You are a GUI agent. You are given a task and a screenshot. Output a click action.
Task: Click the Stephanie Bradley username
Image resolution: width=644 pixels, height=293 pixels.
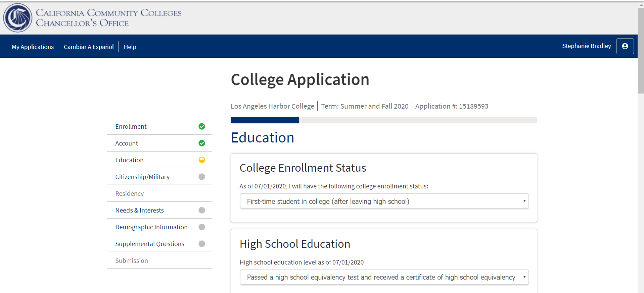click(x=586, y=46)
